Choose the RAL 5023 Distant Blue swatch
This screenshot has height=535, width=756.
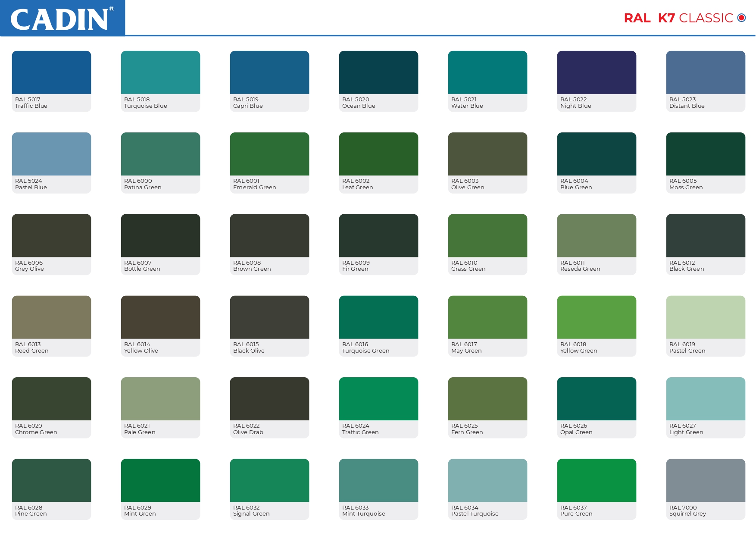coord(706,72)
